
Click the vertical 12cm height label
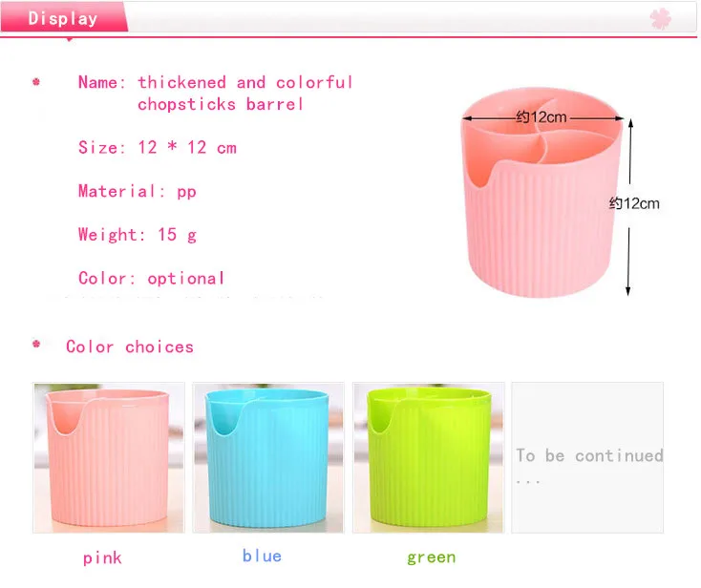coord(634,203)
